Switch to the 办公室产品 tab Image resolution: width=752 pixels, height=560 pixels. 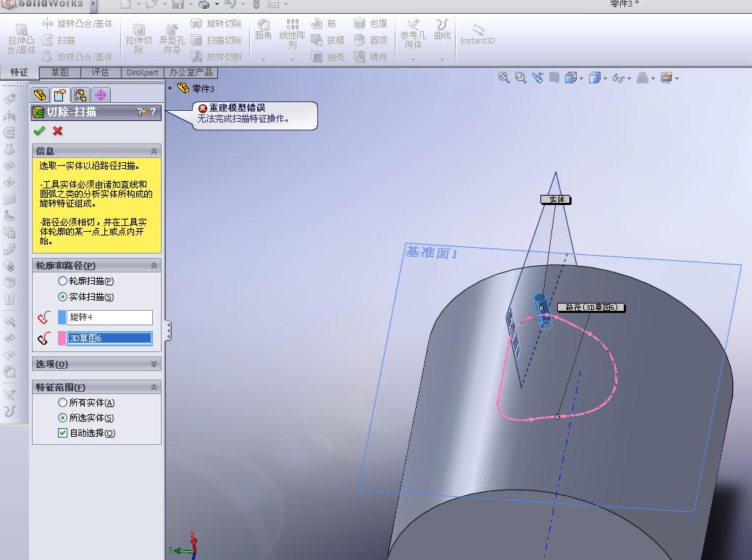191,72
